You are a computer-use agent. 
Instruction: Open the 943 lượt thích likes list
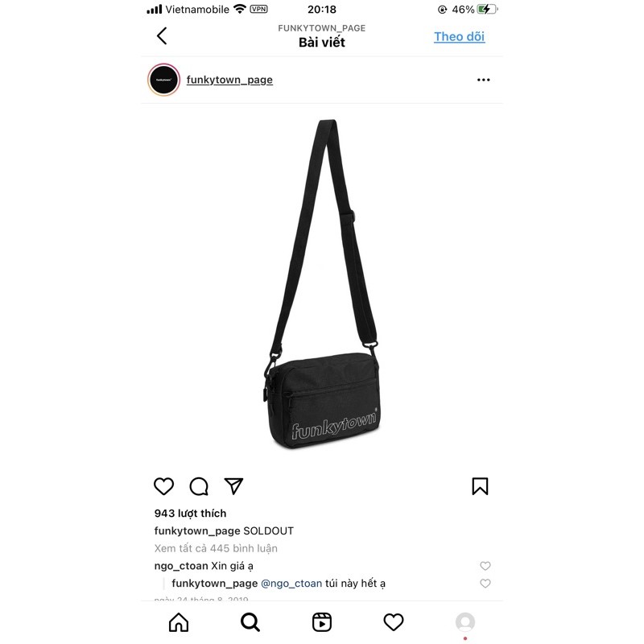click(x=190, y=514)
